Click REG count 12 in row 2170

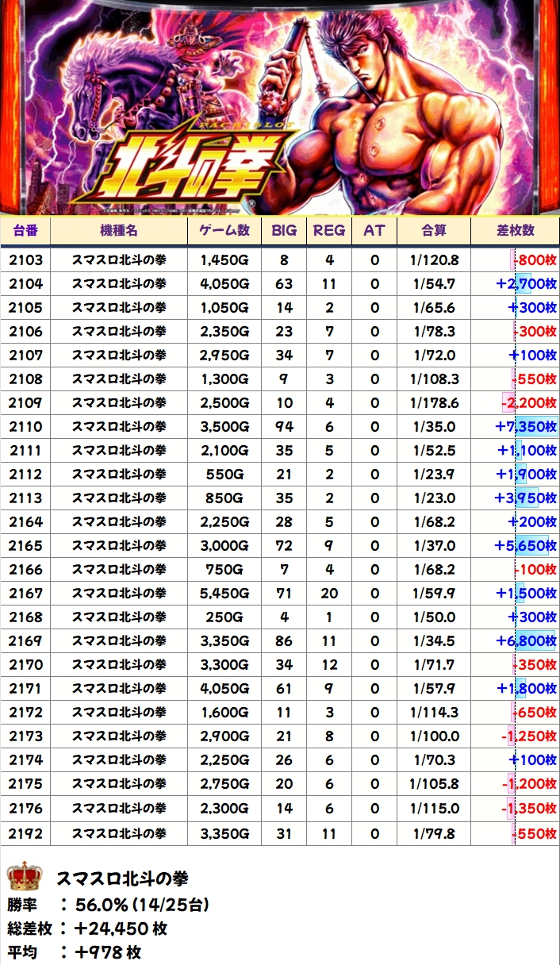click(x=329, y=664)
